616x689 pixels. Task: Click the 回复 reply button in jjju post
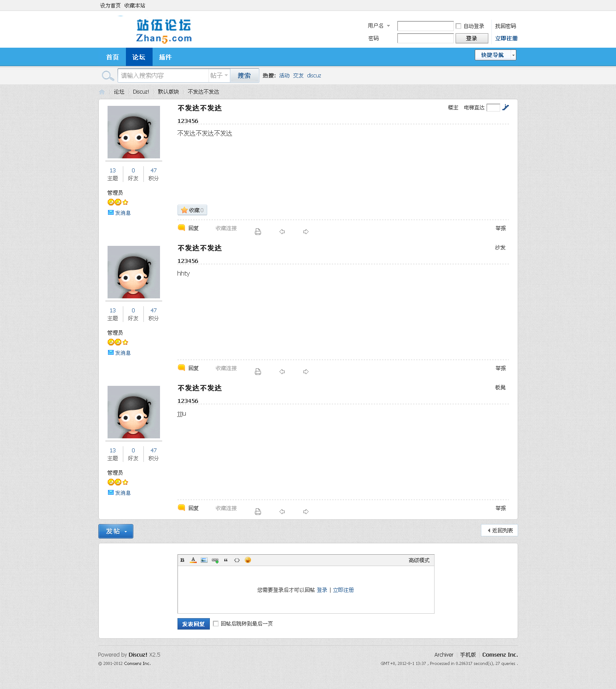point(188,508)
